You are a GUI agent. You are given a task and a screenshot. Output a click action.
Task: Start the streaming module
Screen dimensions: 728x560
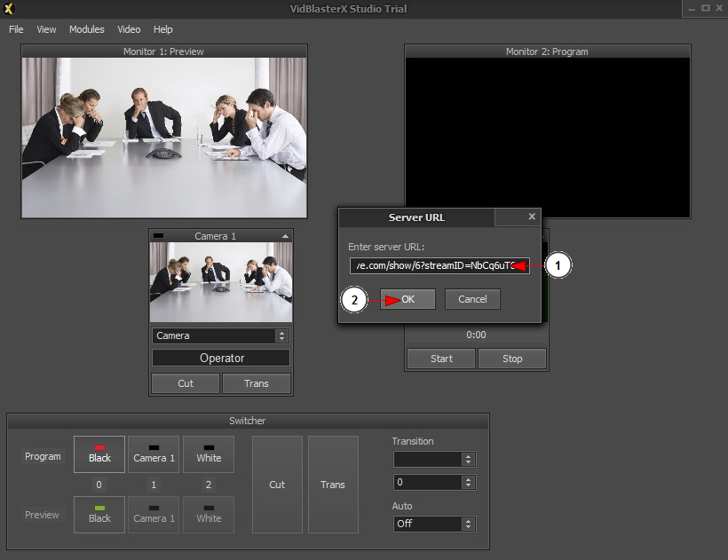(x=441, y=359)
